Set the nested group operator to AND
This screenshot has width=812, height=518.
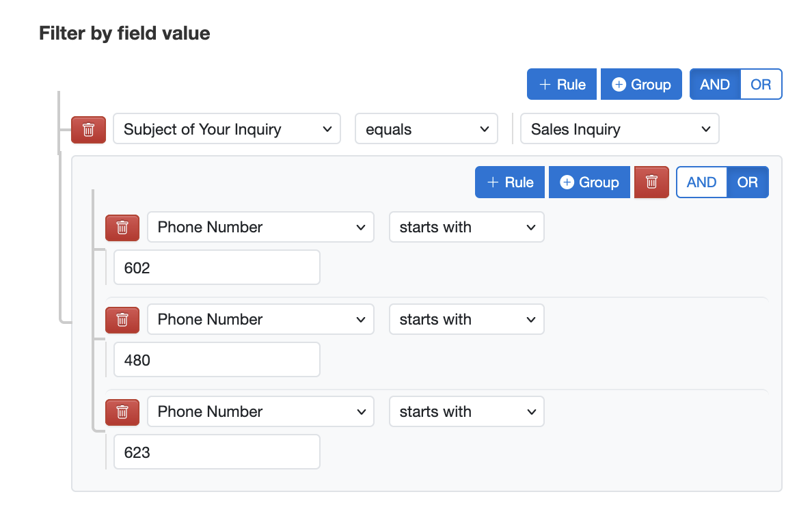tap(701, 182)
